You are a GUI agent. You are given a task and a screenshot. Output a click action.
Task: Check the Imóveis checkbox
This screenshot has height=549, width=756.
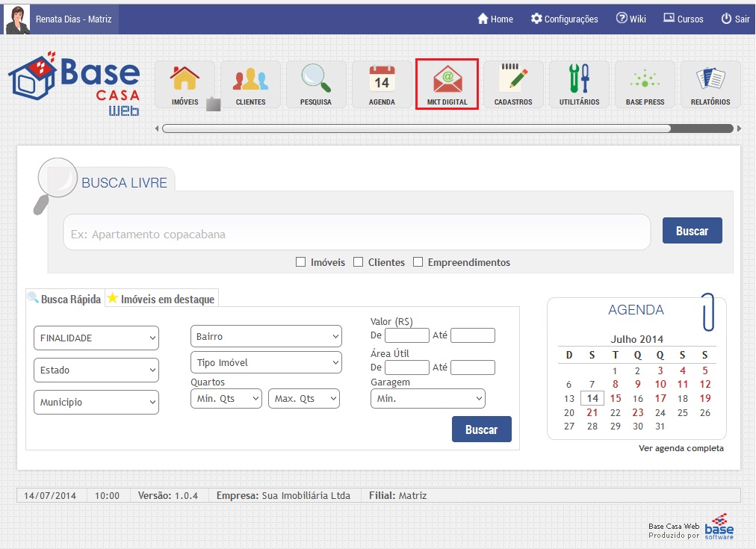pos(301,262)
